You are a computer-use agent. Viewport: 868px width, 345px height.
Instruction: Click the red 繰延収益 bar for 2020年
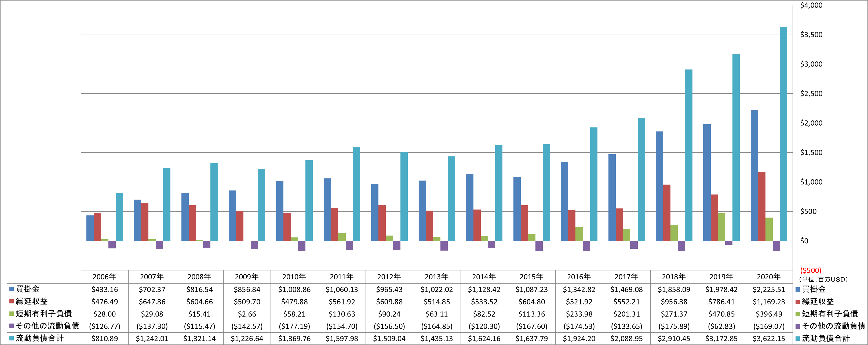pos(761,206)
